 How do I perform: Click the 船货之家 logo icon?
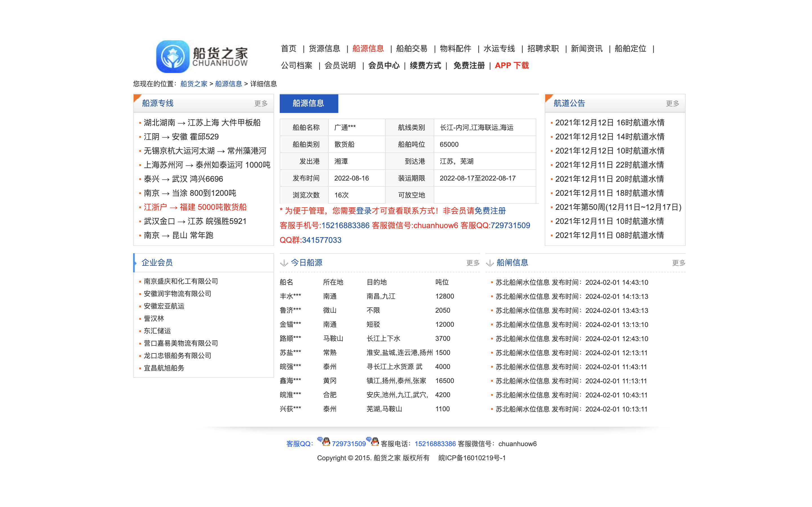[x=173, y=57]
